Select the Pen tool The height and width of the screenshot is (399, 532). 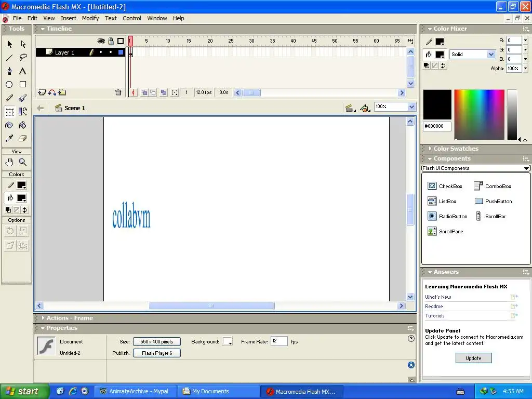[9, 71]
